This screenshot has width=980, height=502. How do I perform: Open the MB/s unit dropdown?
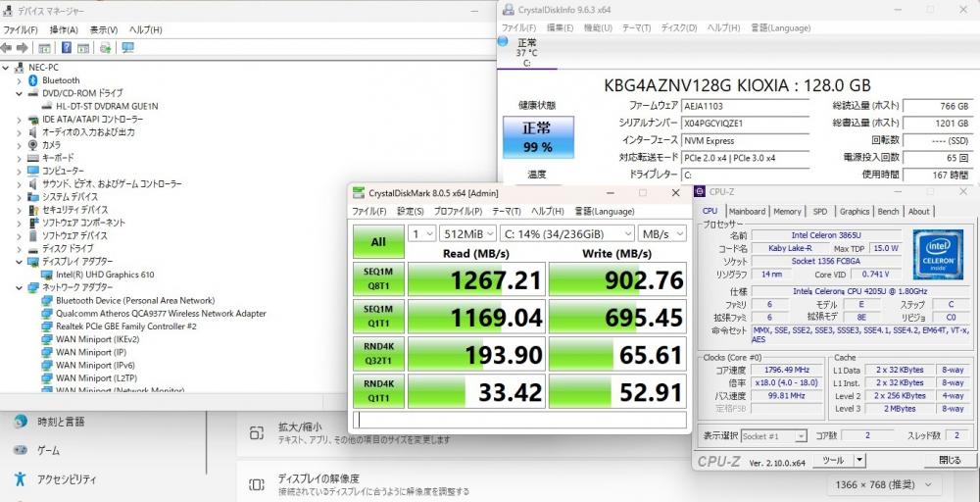[661, 233]
